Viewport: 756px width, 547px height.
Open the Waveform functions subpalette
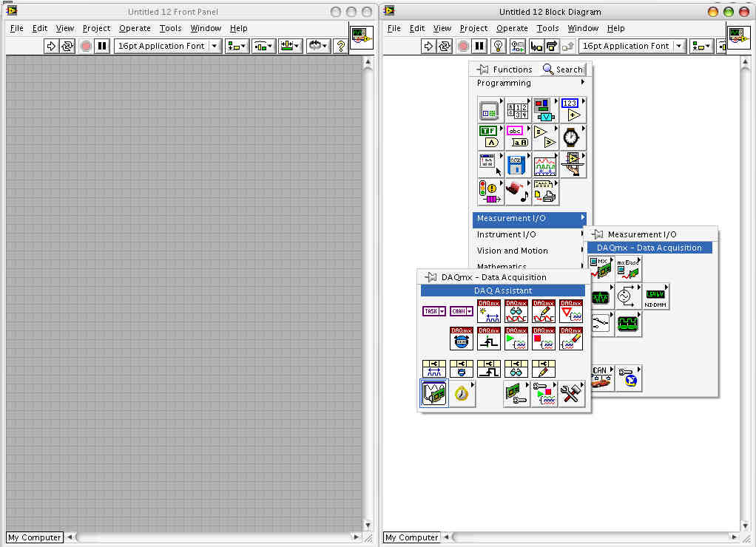click(x=544, y=165)
